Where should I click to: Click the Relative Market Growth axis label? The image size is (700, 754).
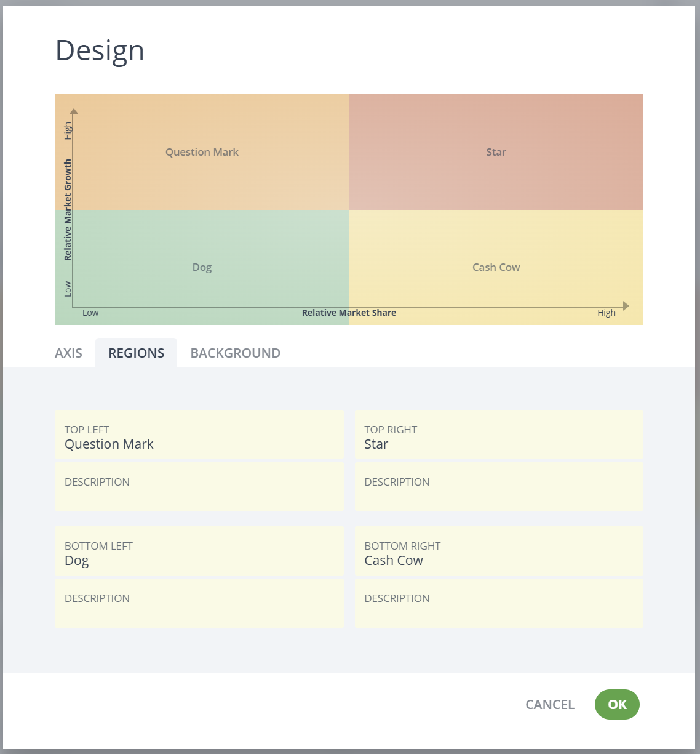click(68, 210)
